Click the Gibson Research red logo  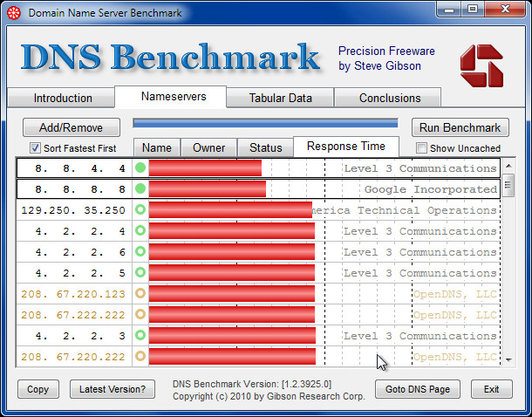(481, 65)
